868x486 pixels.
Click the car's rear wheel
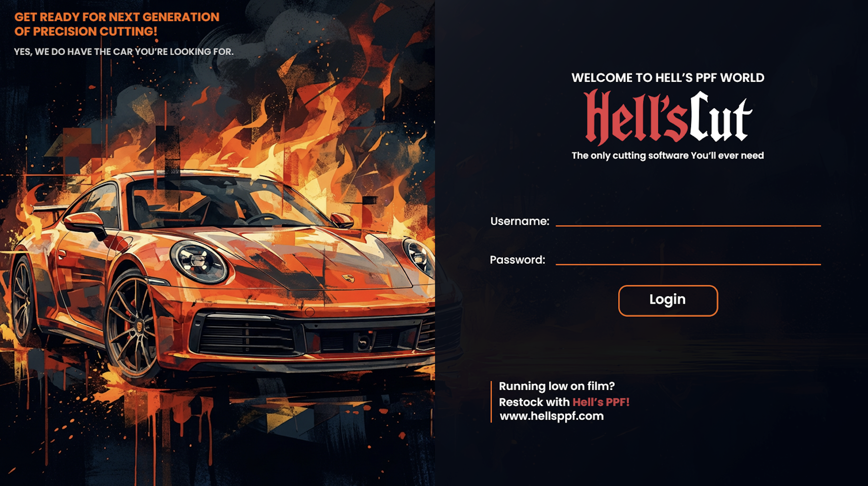22,299
